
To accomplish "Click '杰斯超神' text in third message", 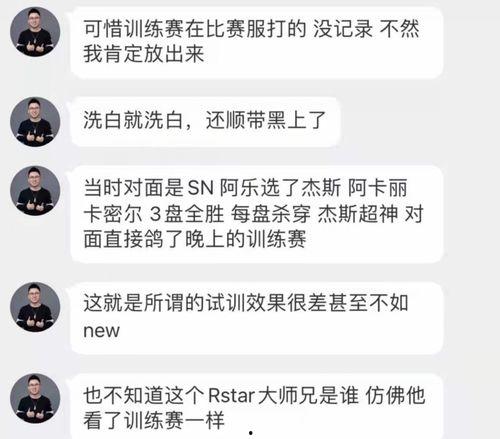I will pos(357,214).
